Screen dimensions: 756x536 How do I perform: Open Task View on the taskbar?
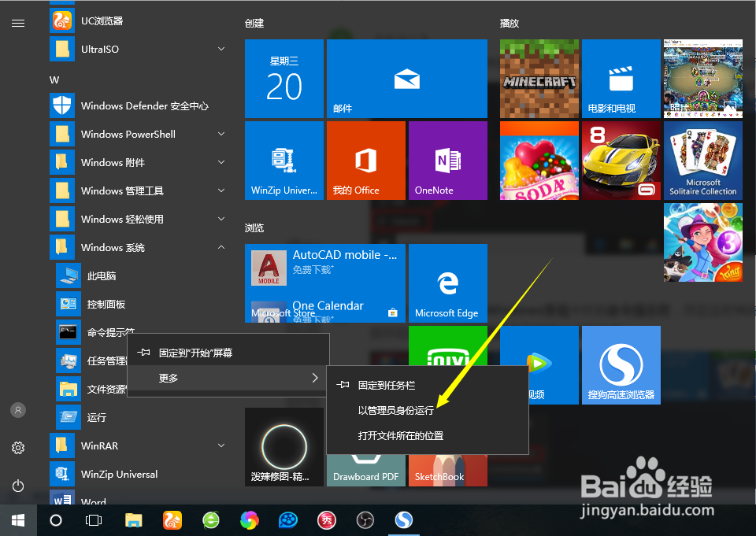94,520
